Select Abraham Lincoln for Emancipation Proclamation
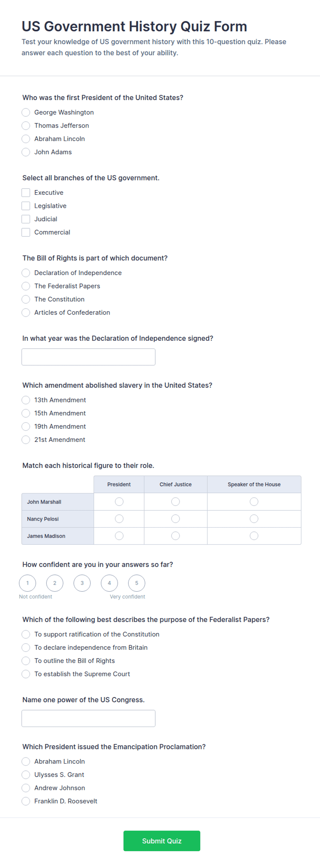Screen dimensions: 320x868 point(26,761)
